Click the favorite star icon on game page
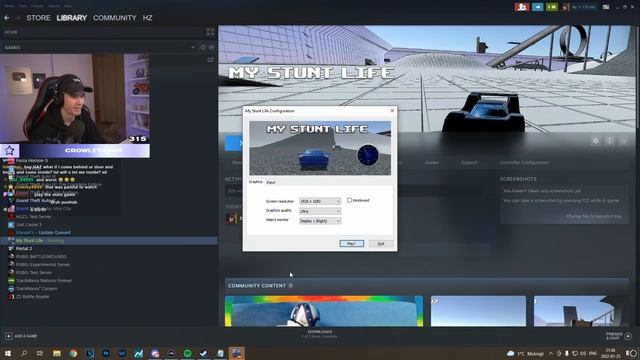 [x=624, y=141]
